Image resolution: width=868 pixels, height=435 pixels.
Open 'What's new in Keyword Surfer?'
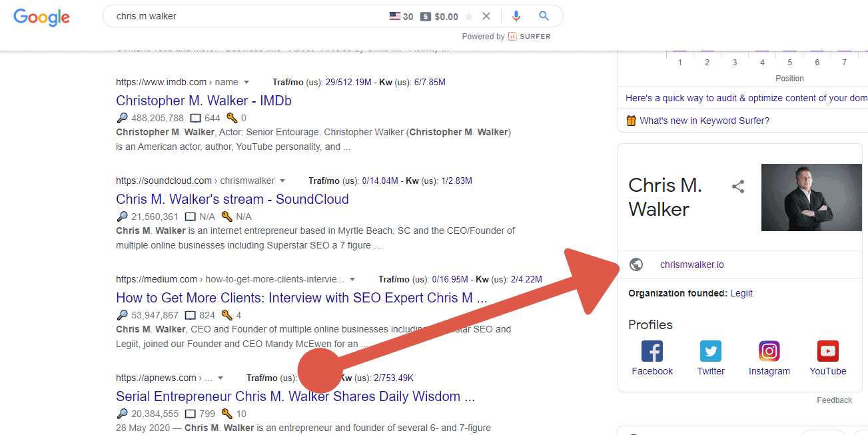704,121
